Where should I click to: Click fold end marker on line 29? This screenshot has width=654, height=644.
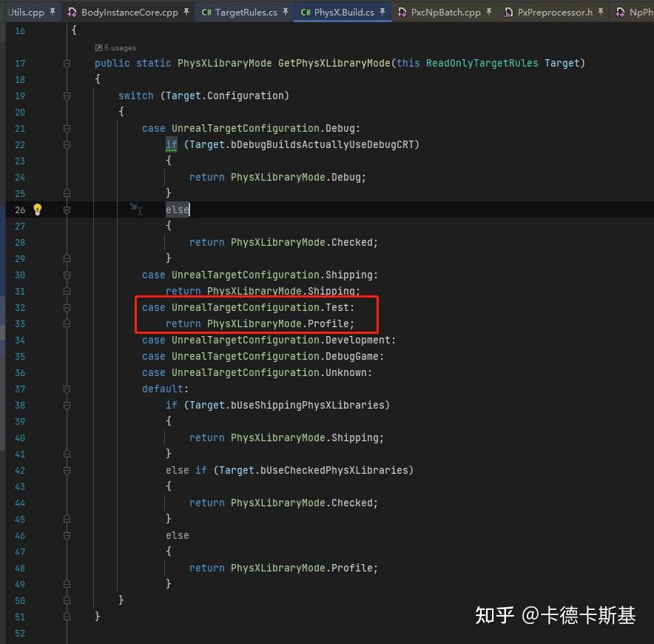[x=67, y=258]
